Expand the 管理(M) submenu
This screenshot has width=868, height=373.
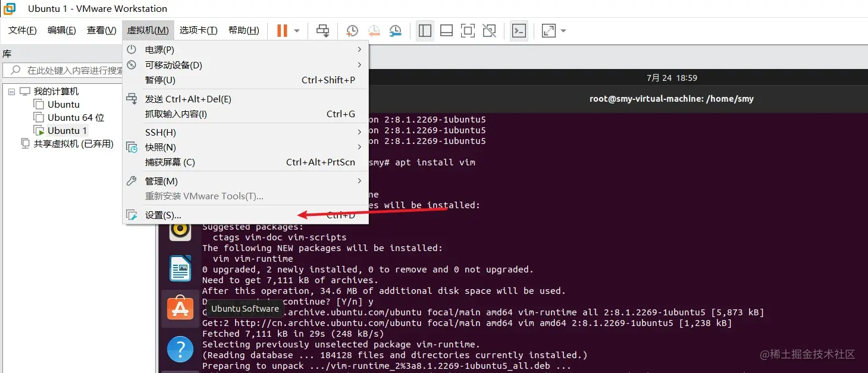(246, 181)
